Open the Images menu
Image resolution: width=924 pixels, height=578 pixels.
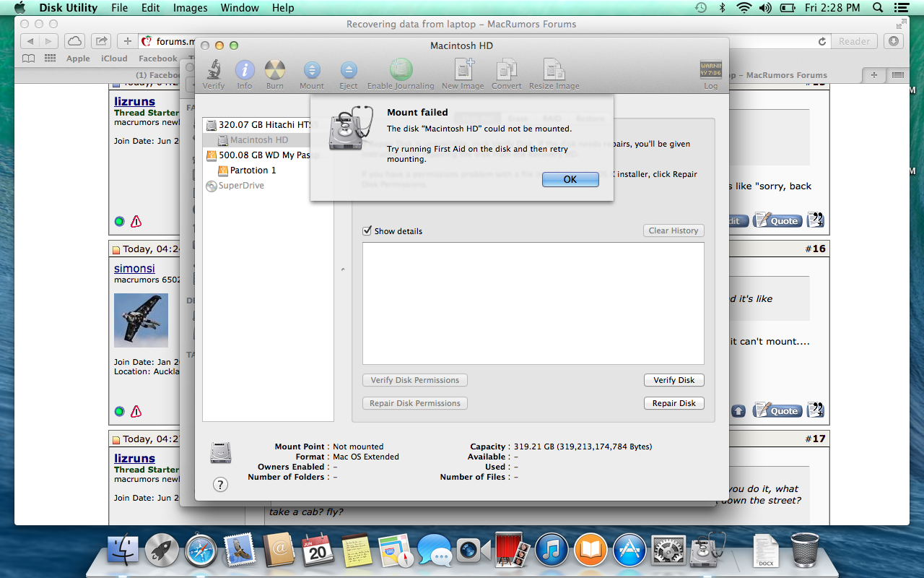pyautogui.click(x=191, y=8)
